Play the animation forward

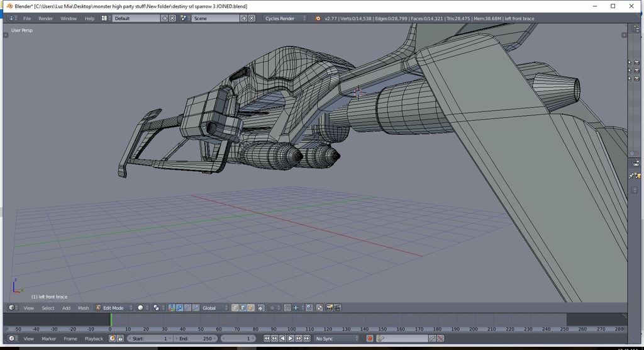(x=291, y=339)
